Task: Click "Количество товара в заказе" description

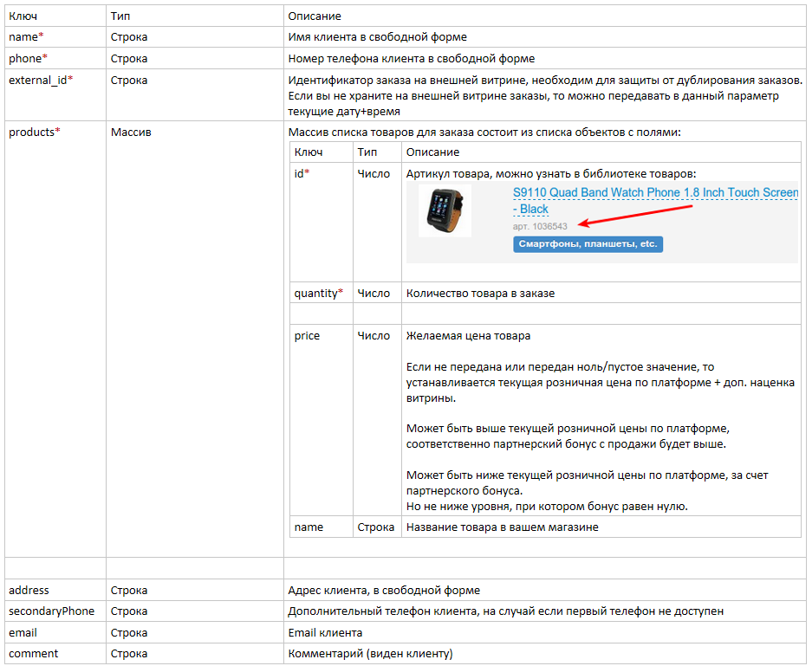Action: pyautogui.click(x=480, y=294)
